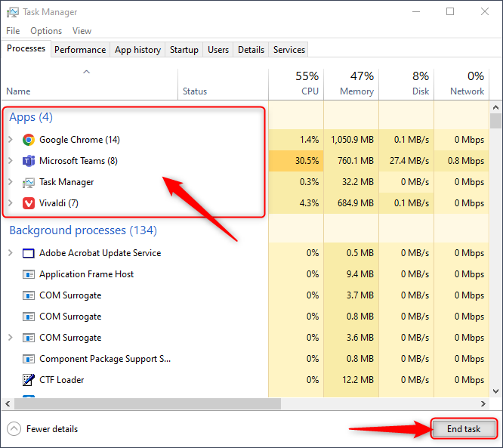Click the Background processes (134) heading
The image size is (503, 448).
(x=83, y=230)
